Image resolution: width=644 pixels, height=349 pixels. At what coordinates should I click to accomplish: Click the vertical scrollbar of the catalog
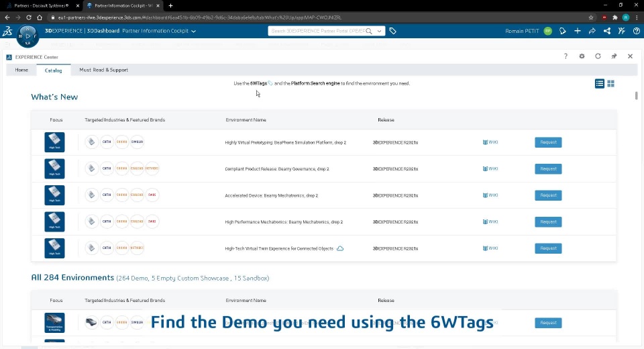636,95
